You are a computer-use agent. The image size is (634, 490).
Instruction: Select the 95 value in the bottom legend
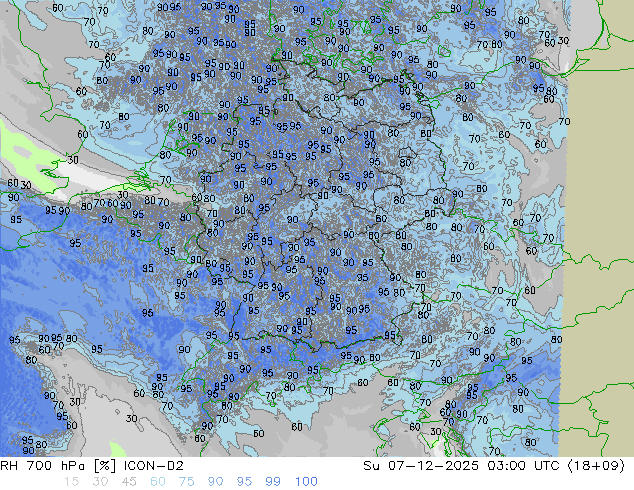(x=244, y=482)
